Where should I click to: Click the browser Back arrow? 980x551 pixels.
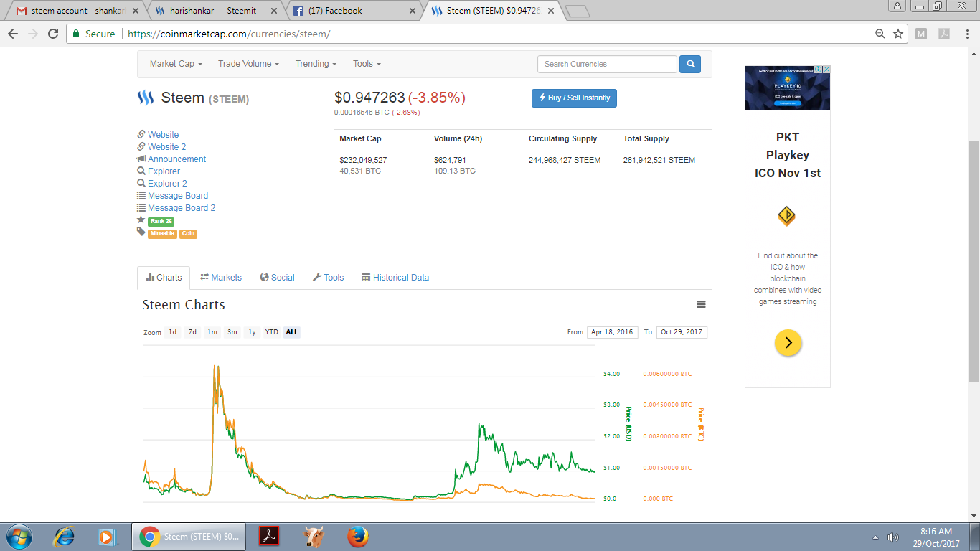tap(13, 34)
